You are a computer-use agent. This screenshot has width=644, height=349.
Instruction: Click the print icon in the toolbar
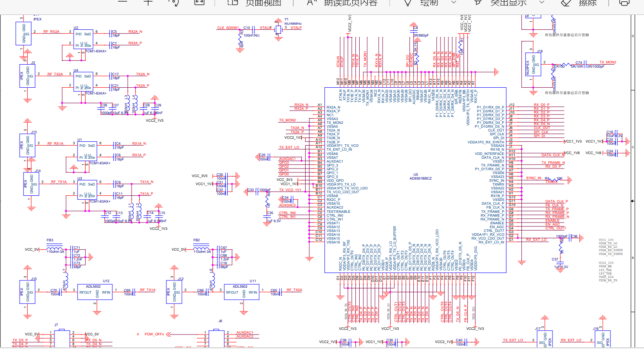624,2
